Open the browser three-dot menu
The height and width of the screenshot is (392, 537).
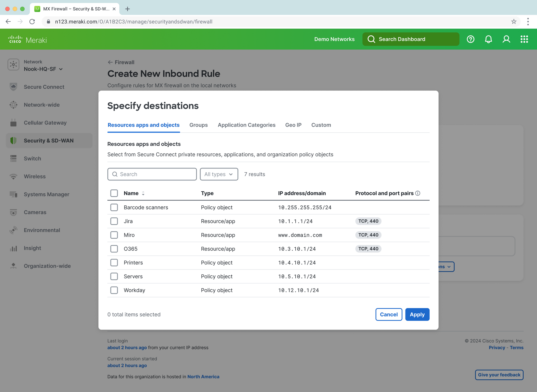pos(528,22)
